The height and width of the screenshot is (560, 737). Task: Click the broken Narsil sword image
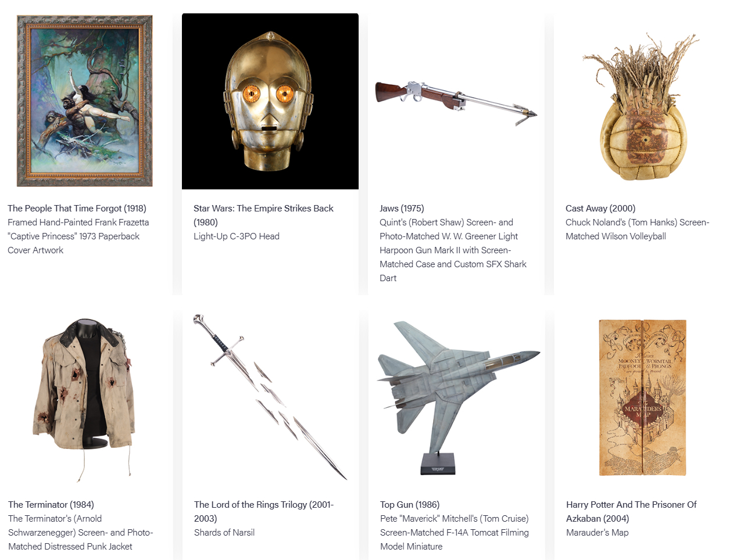270,397
